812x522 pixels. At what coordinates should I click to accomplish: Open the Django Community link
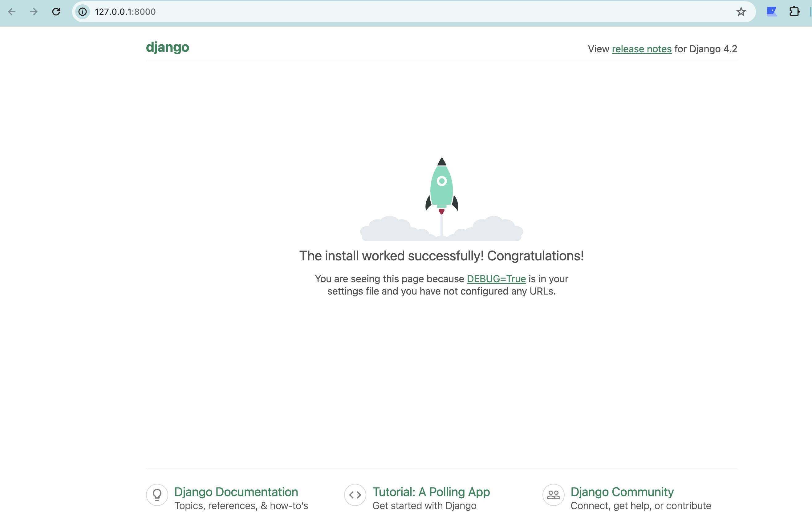[622, 492]
